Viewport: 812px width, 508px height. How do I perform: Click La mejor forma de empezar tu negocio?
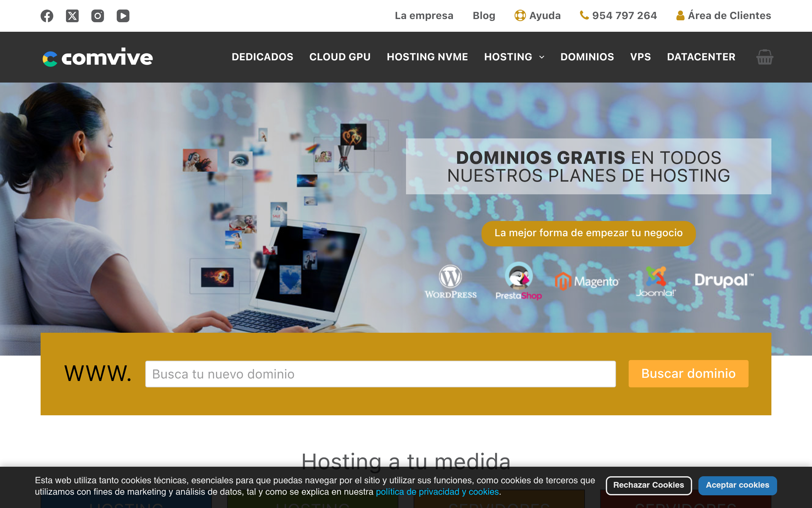coord(588,233)
